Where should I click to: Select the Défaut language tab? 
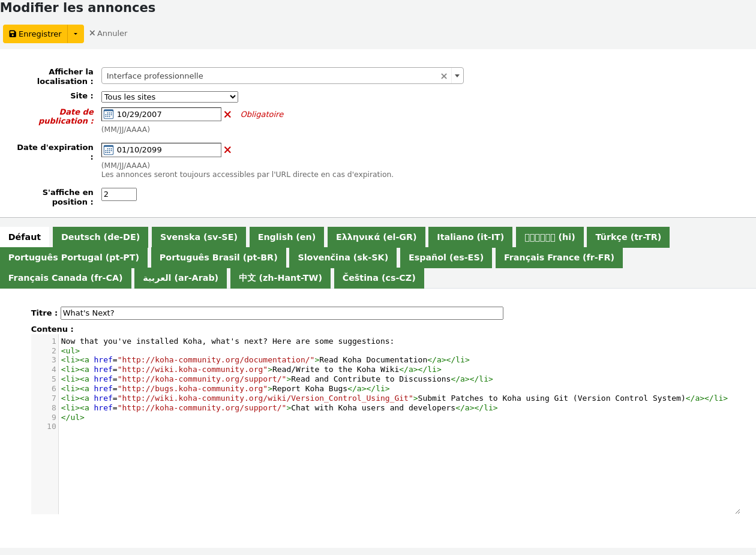pos(25,237)
